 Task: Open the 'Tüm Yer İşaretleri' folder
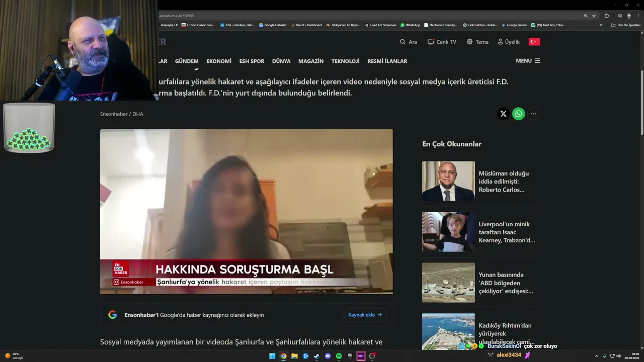point(626,25)
